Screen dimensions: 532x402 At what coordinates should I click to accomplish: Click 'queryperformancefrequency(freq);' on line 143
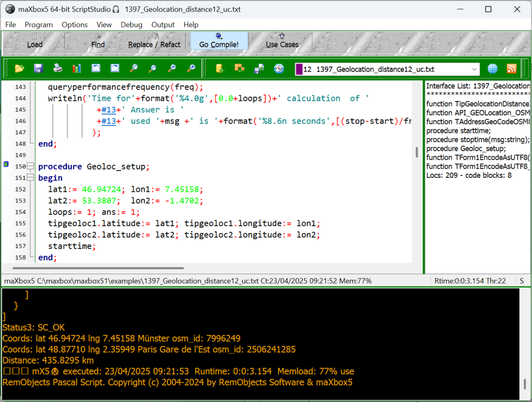tap(125, 87)
